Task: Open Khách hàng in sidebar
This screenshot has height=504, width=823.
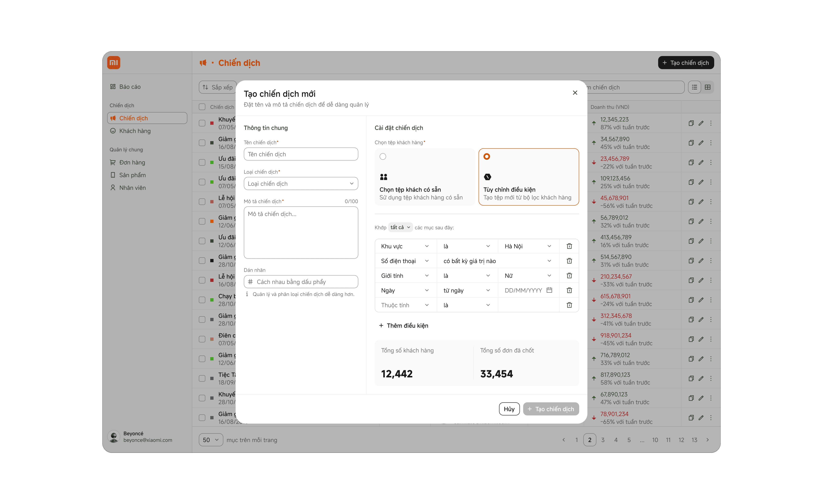Action: 135,131
